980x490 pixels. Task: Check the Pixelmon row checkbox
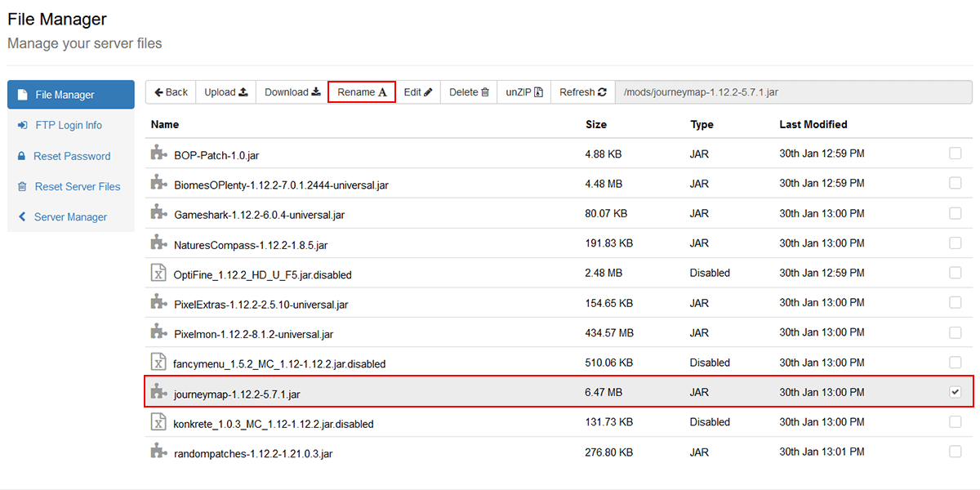click(x=955, y=332)
